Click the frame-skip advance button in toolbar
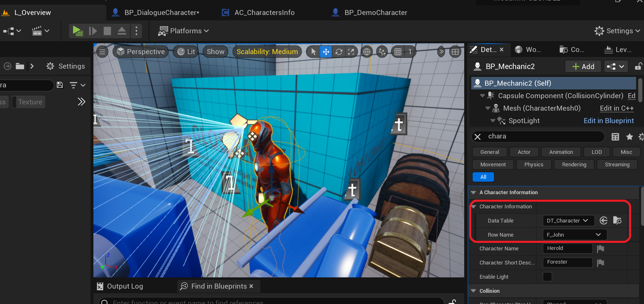This screenshot has width=644, height=304. [93, 31]
